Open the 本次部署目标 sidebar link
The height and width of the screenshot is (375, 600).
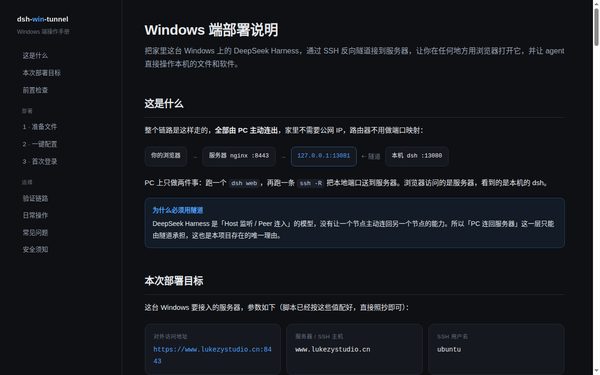41,73
